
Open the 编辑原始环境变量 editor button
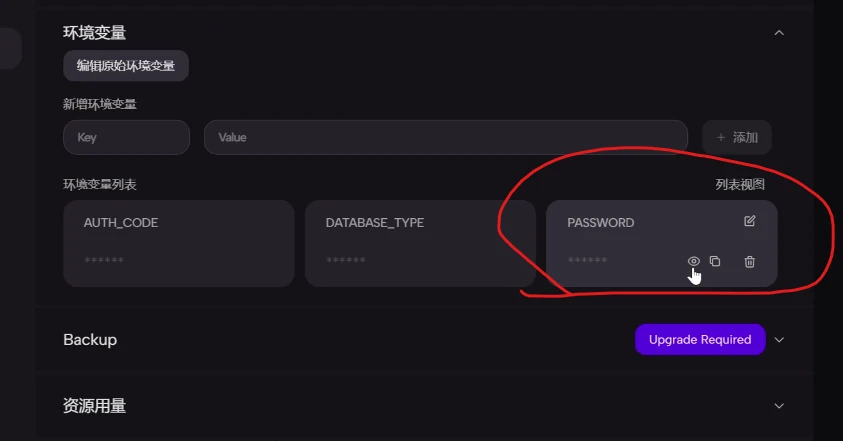pos(126,66)
